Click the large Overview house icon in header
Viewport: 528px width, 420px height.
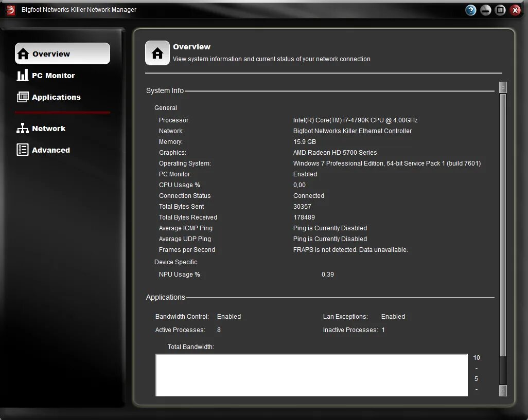pos(157,53)
